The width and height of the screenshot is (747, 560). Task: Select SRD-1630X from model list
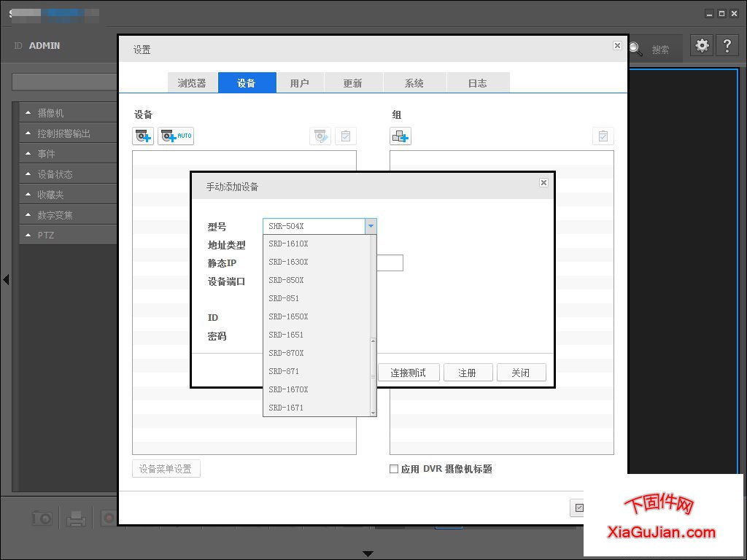[317, 262]
